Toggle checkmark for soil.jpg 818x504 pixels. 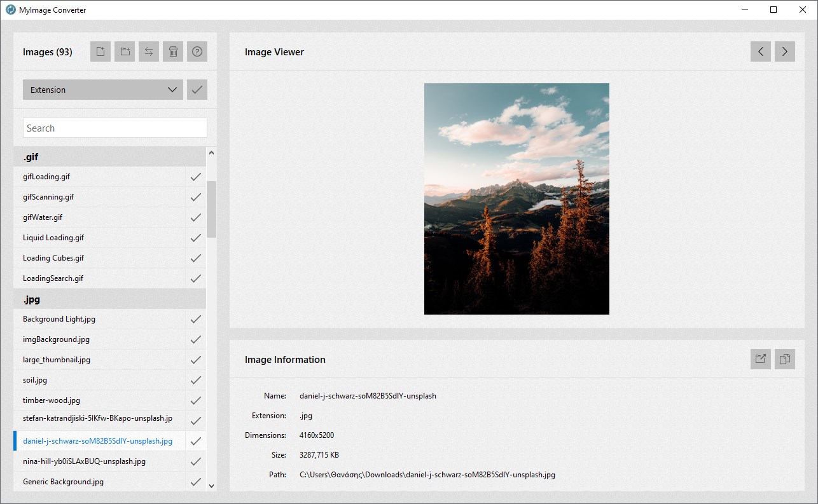coord(196,380)
